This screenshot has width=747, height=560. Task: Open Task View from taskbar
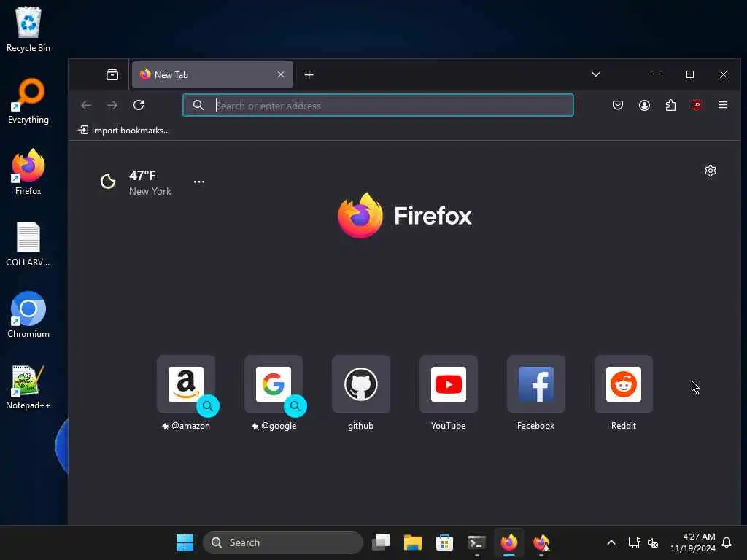[x=381, y=542]
